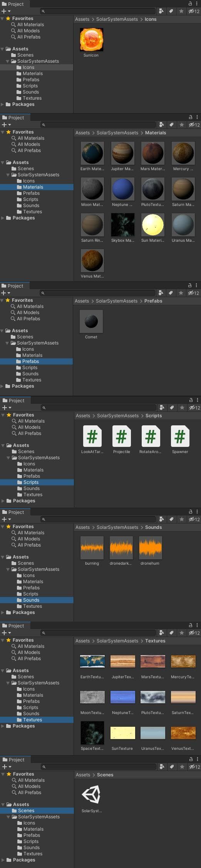Open three-dot menu of the Textures panel

[x=197, y=625]
